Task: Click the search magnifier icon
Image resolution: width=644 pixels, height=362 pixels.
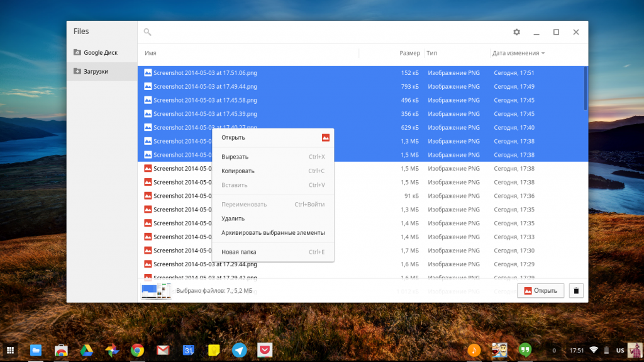Action: pyautogui.click(x=147, y=32)
